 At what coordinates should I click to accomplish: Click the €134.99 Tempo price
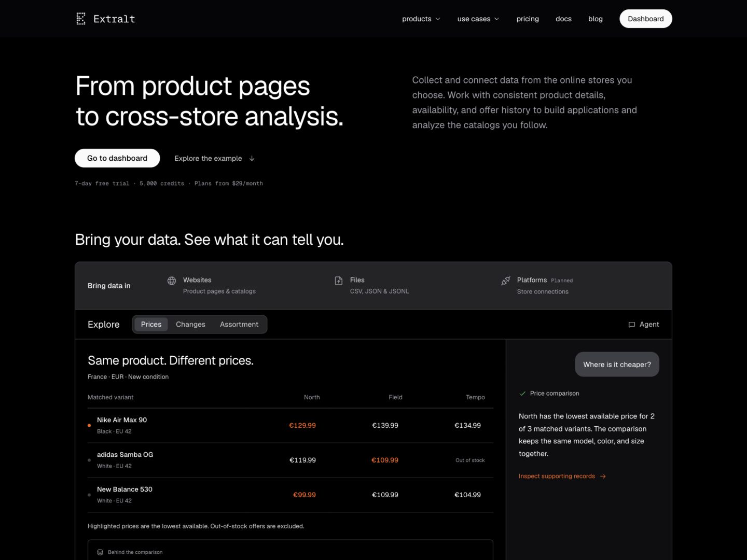tap(467, 426)
